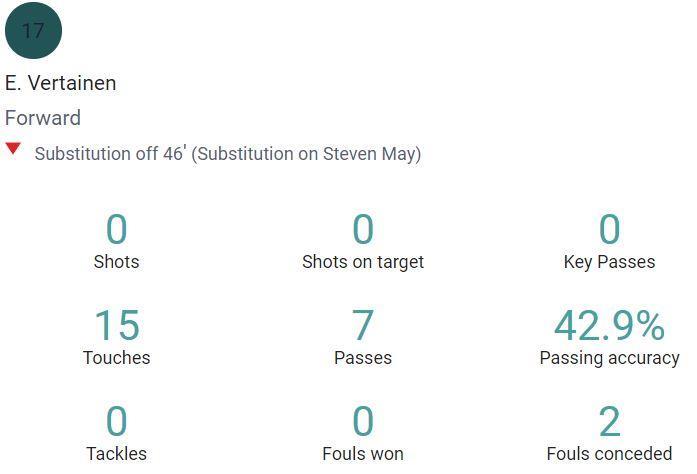
Task: Click the number 17 jersey badge
Action: coord(33,30)
